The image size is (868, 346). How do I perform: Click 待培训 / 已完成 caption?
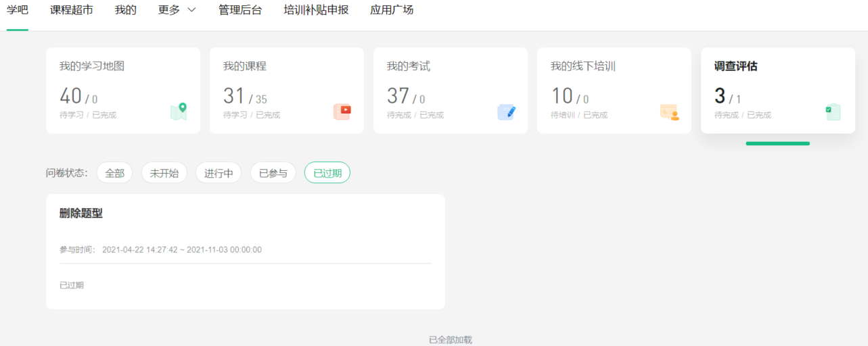pyautogui.click(x=579, y=115)
